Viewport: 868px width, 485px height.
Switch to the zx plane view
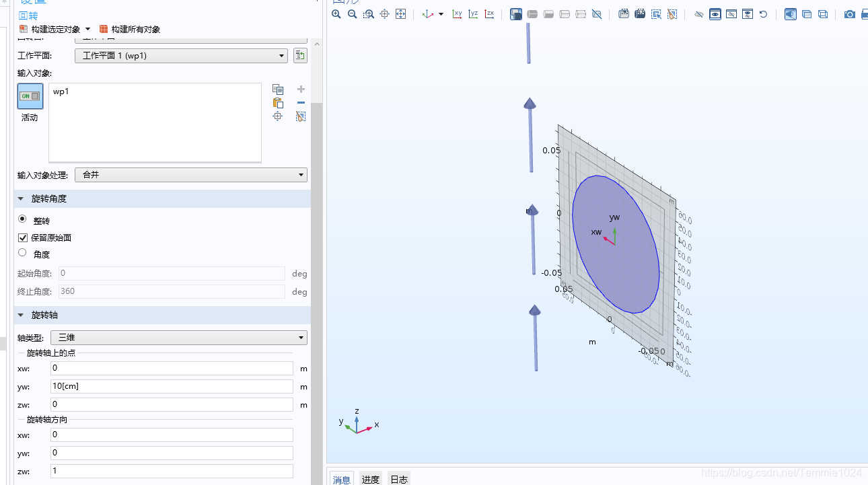pyautogui.click(x=490, y=14)
